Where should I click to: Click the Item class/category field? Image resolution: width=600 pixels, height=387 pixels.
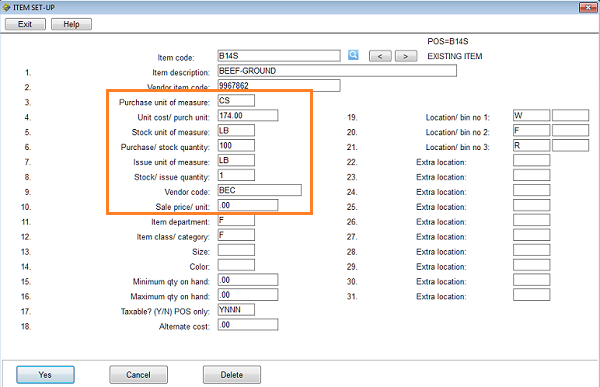pos(236,235)
